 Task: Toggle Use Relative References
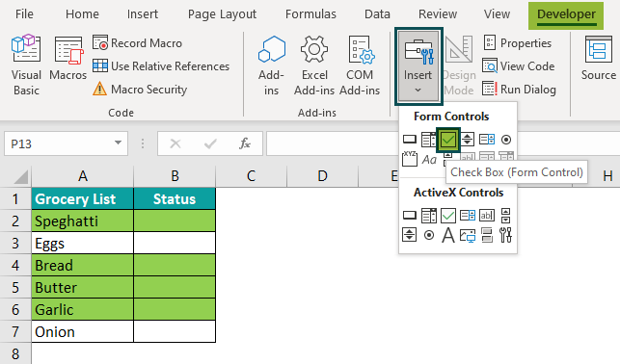click(160, 65)
